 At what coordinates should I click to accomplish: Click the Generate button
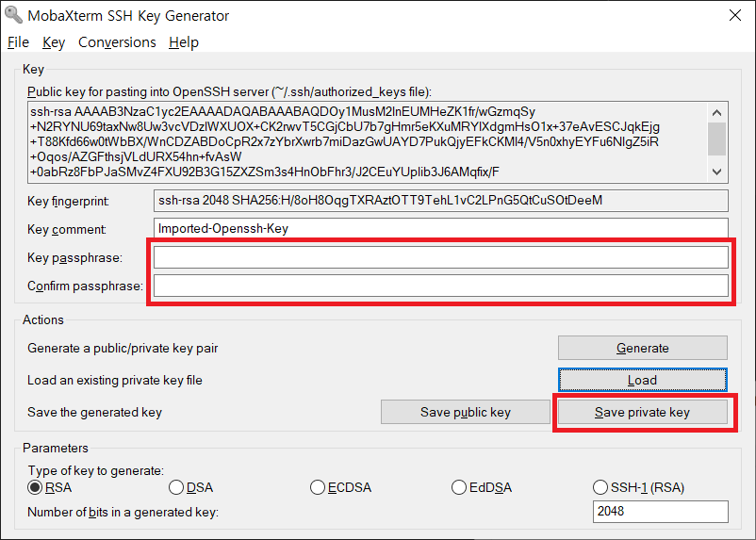(643, 348)
